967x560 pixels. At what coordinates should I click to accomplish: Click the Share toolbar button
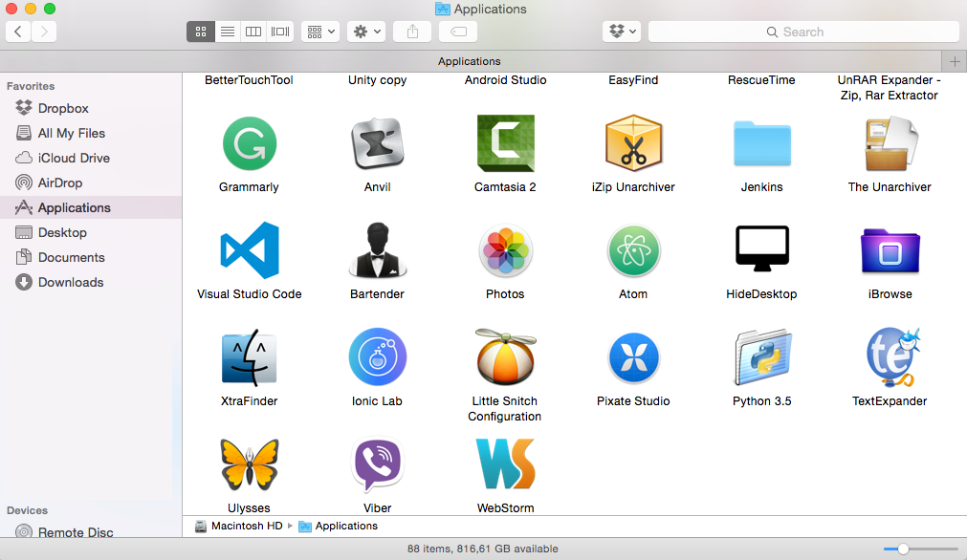coord(412,32)
